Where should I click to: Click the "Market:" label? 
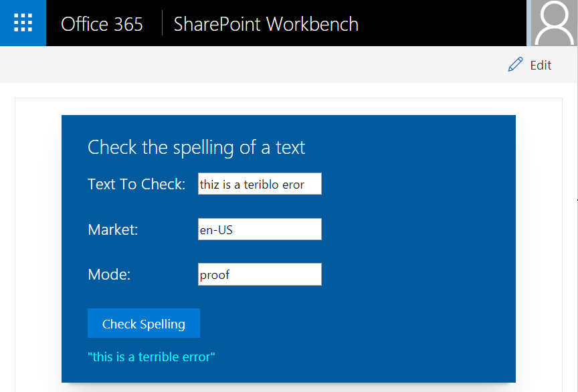pyautogui.click(x=112, y=230)
